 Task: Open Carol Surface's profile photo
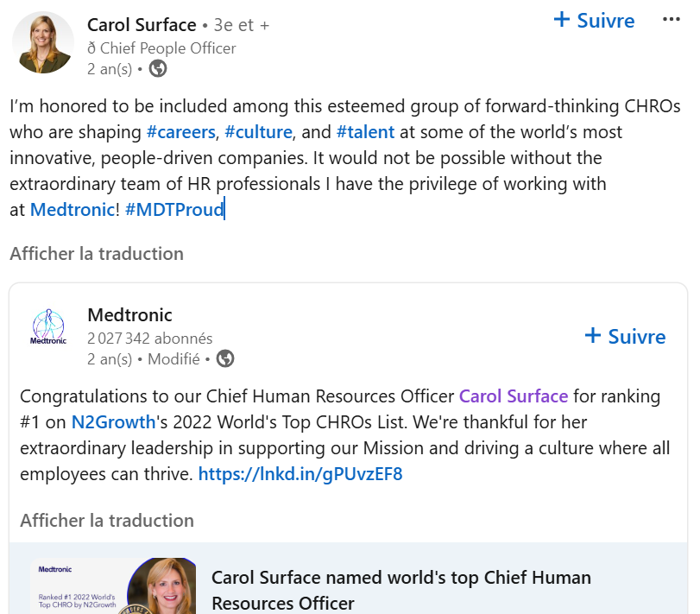(x=43, y=42)
